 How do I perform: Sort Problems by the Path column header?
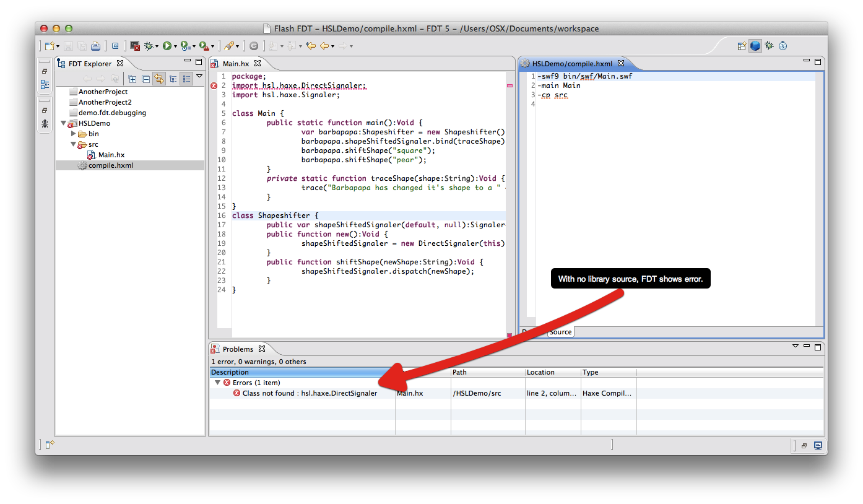tap(488, 372)
